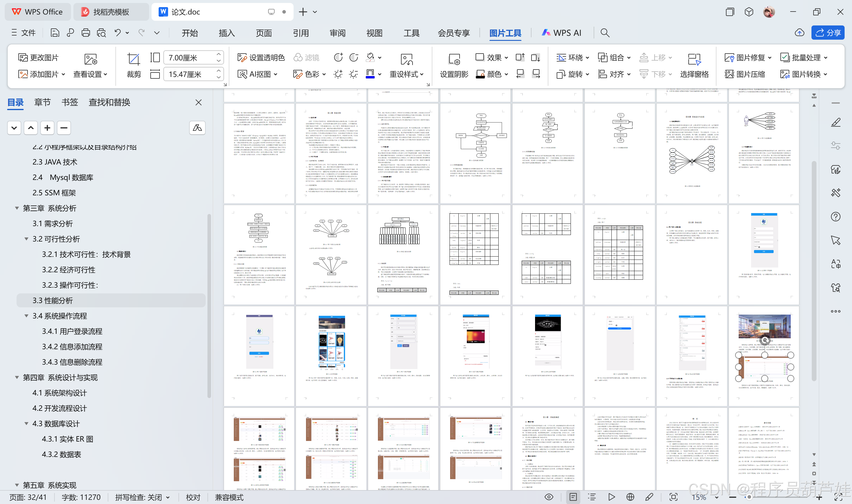
Task: Click the eye protection mode icon in status bar
Action: click(x=549, y=497)
